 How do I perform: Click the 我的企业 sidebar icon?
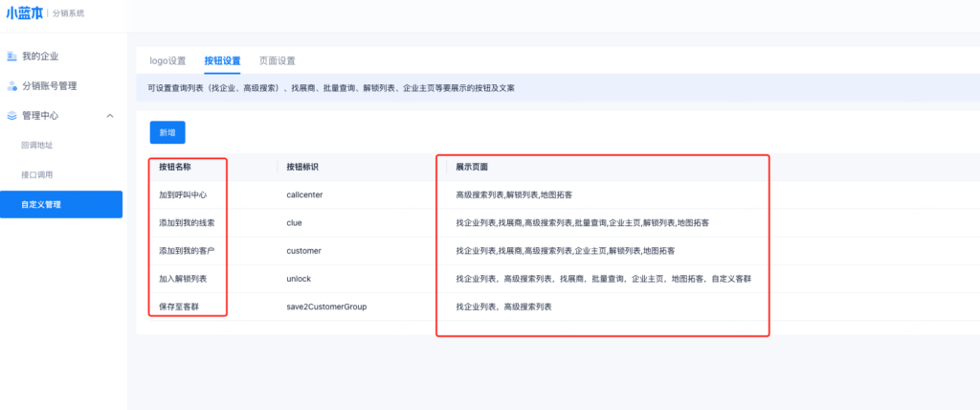point(11,57)
